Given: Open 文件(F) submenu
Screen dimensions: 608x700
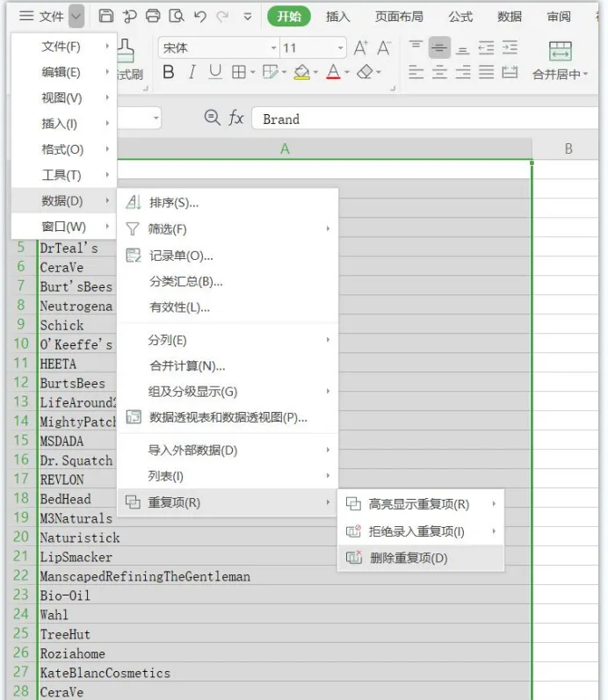Looking at the screenshot, I should click(x=63, y=47).
